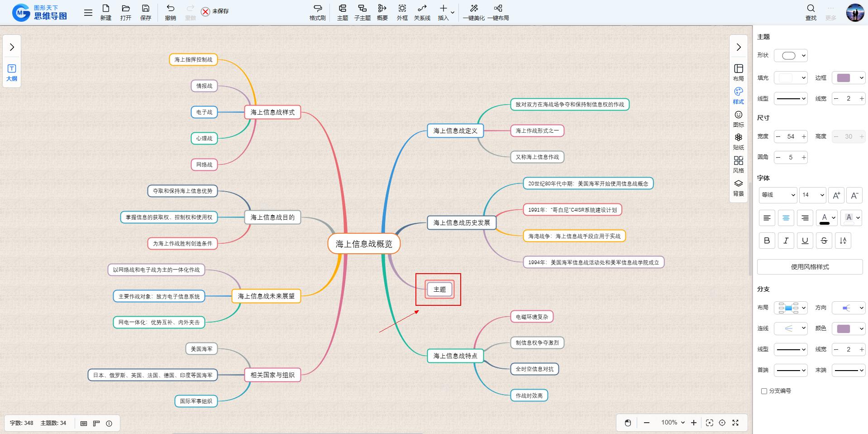Viewport: 868px width, 434px height.
Task: Add a Summary (概要) to the topic
Action: pos(382,12)
